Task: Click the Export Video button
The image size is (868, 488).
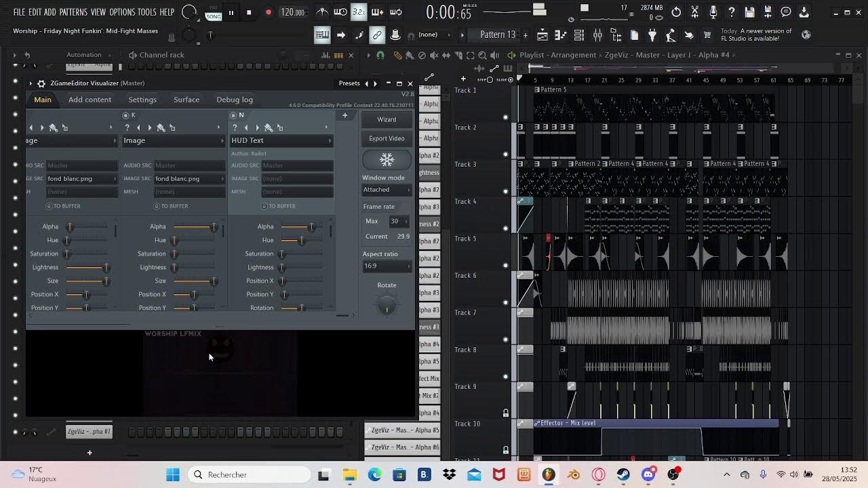Action: coord(387,138)
